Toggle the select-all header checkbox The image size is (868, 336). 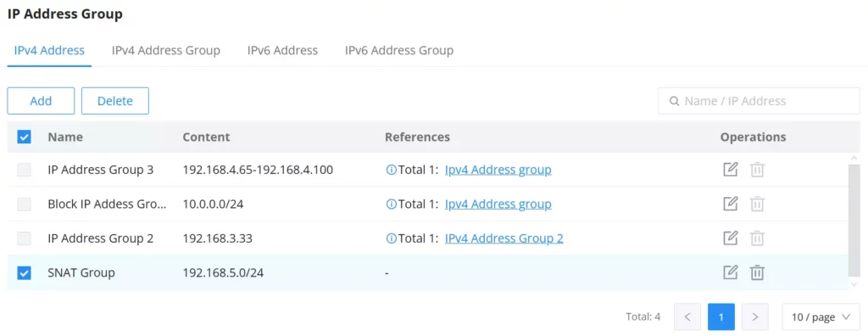(x=24, y=137)
